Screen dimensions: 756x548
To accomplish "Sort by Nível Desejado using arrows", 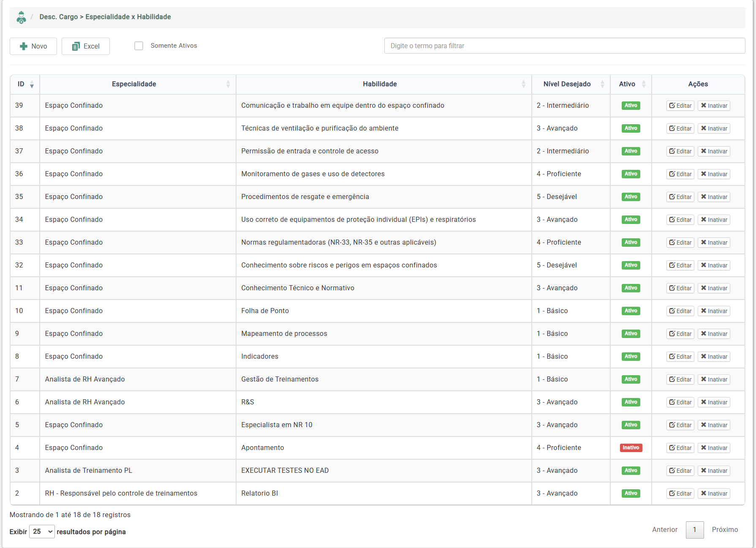I will (x=602, y=84).
